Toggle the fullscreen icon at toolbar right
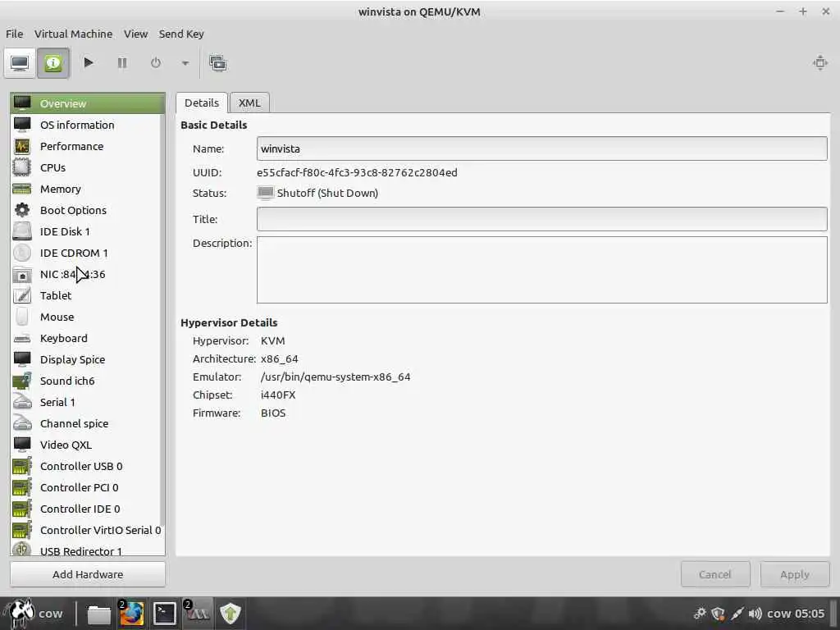Image resolution: width=840 pixels, height=630 pixels. coord(819,62)
